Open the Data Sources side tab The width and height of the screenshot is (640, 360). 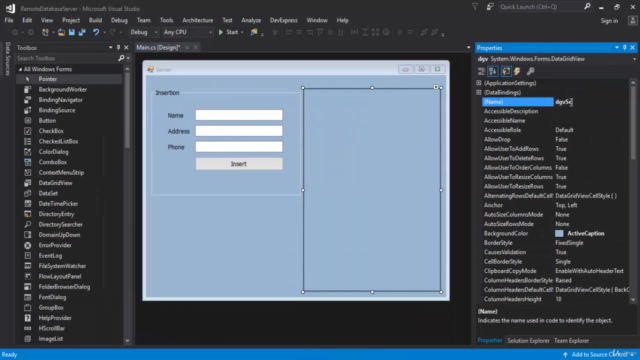[7, 58]
